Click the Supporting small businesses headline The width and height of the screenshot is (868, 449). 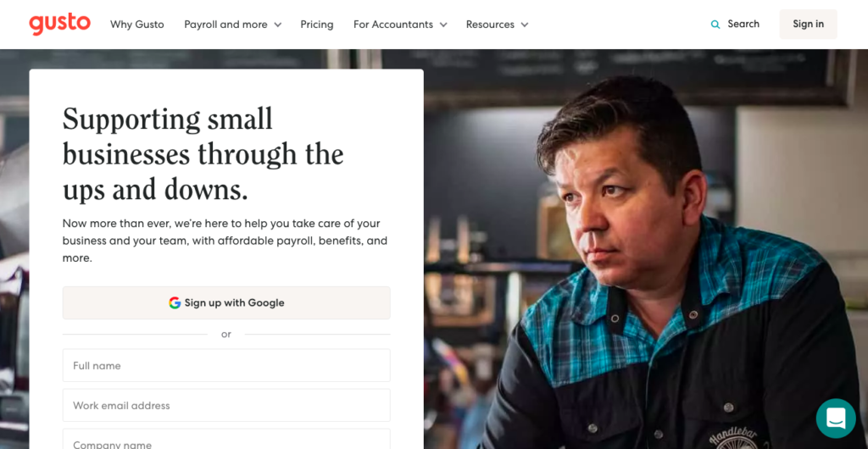[x=203, y=154]
